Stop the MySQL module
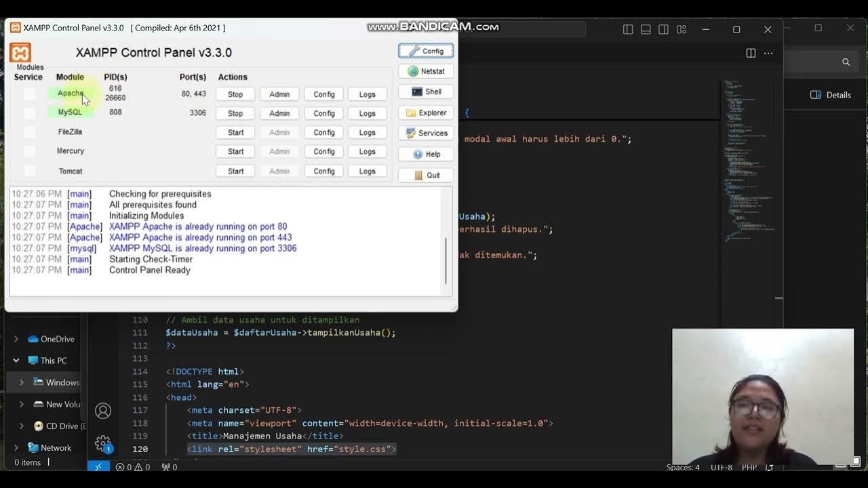Viewport: 868px width, 488px height. pyautogui.click(x=235, y=113)
